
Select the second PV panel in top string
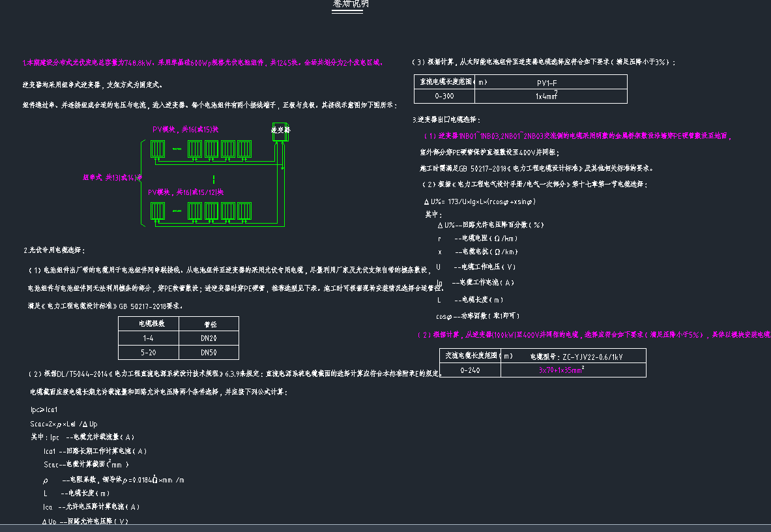tap(195, 149)
